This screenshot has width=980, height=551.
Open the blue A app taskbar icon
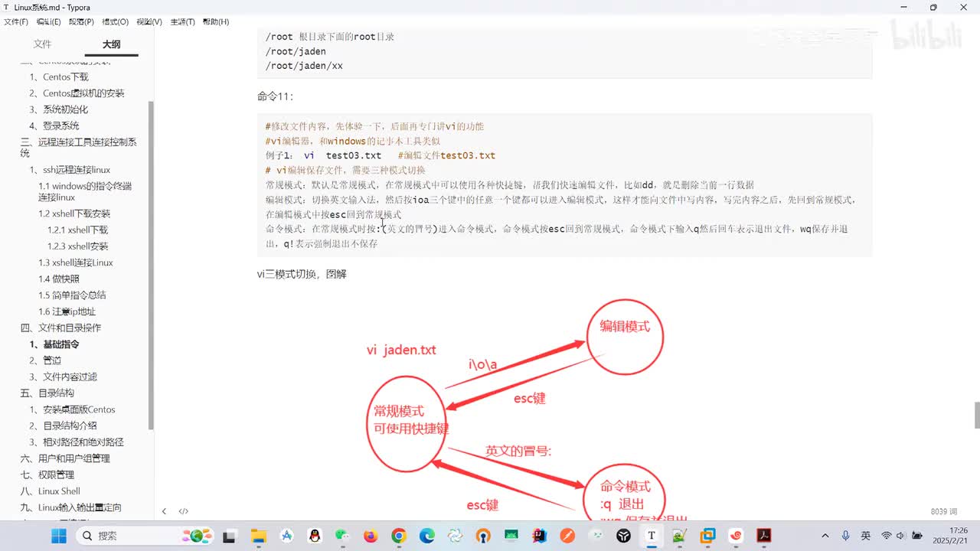tap(286, 536)
